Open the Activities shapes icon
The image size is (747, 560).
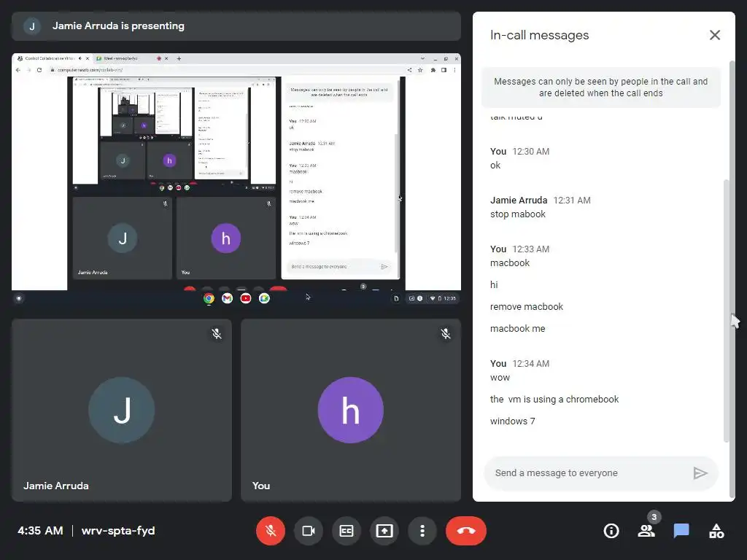tap(716, 531)
